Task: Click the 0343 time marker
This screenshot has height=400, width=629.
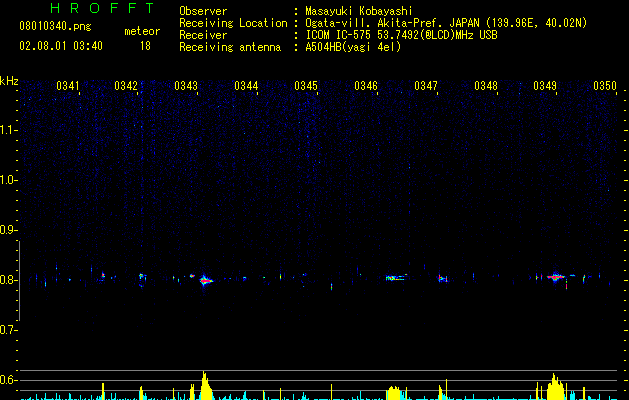Action: pyautogui.click(x=186, y=86)
